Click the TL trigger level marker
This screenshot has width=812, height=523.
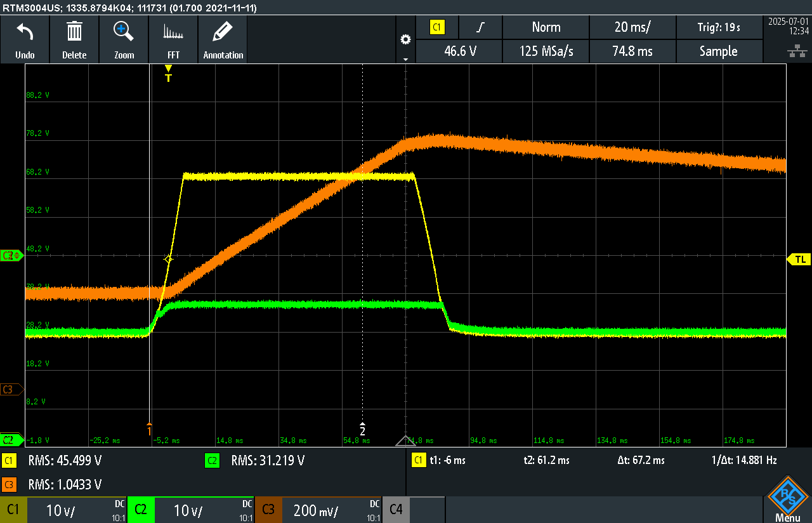[x=799, y=259]
